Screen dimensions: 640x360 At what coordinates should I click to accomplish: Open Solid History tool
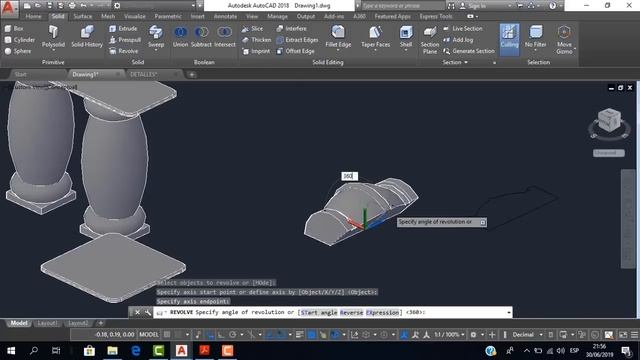pyautogui.click(x=87, y=37)
